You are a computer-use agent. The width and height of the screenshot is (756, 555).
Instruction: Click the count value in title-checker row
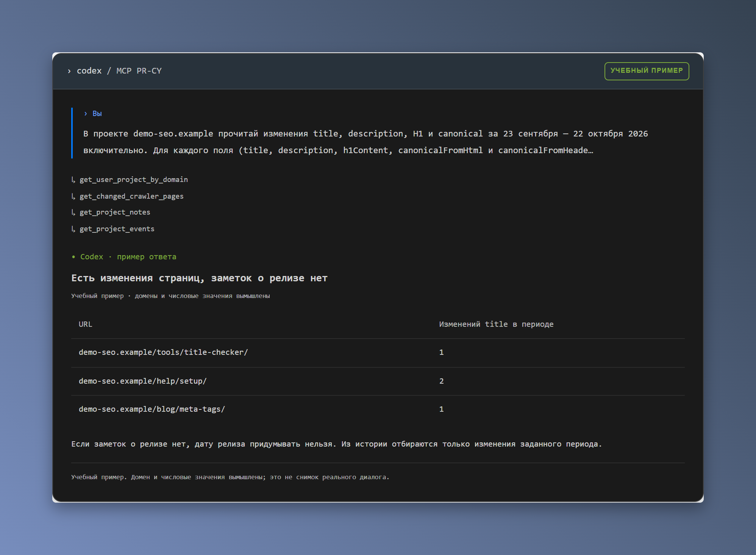[441, 352]
